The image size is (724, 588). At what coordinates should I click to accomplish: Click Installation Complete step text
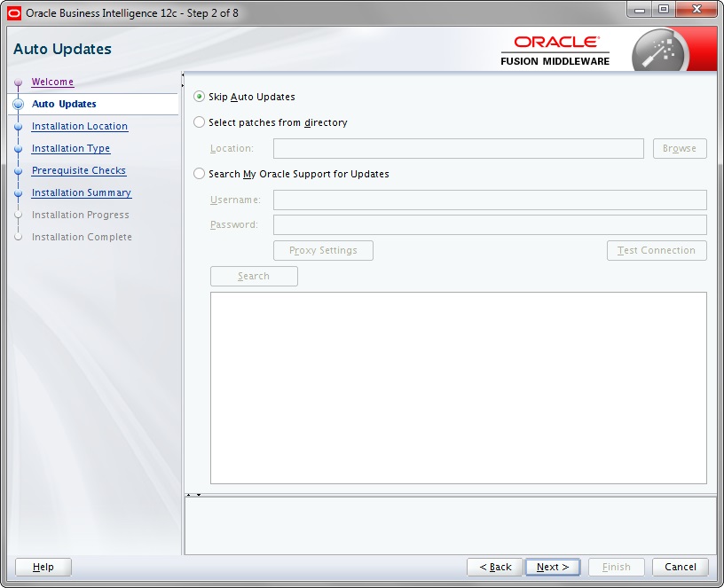pyautogui.click(x=82, y=237)
